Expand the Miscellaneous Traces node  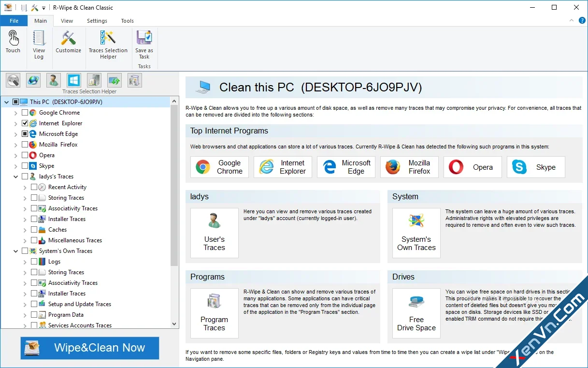click(25, 240)
